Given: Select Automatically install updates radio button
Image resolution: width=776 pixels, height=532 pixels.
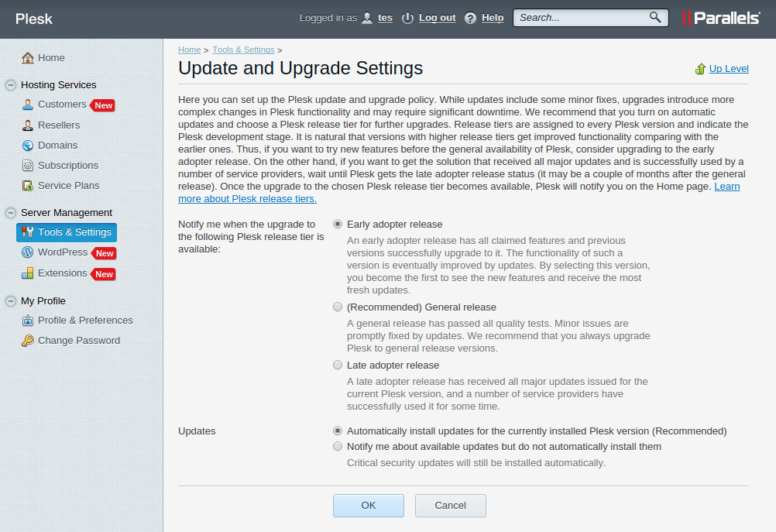Looking at the screenshot, I should point(338,431).
